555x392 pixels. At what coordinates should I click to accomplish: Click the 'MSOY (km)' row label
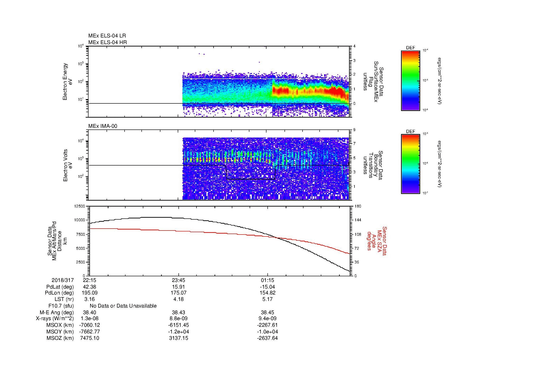(x=60, y=332)
